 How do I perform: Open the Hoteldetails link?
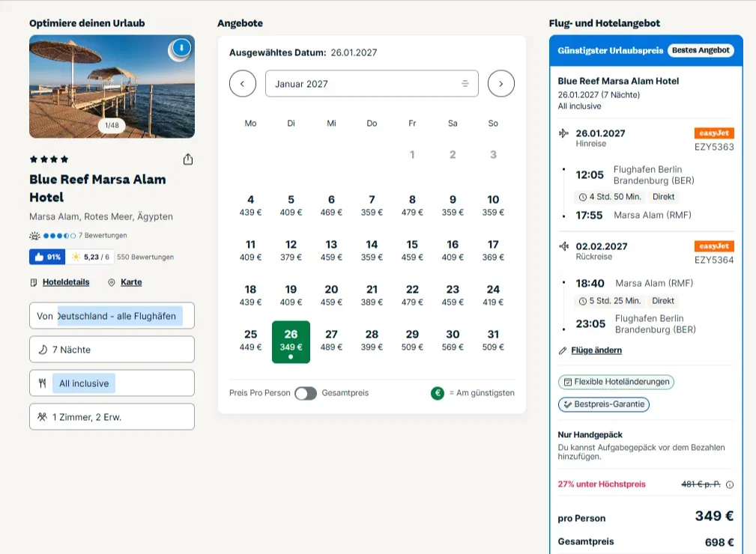pos(66,282)
